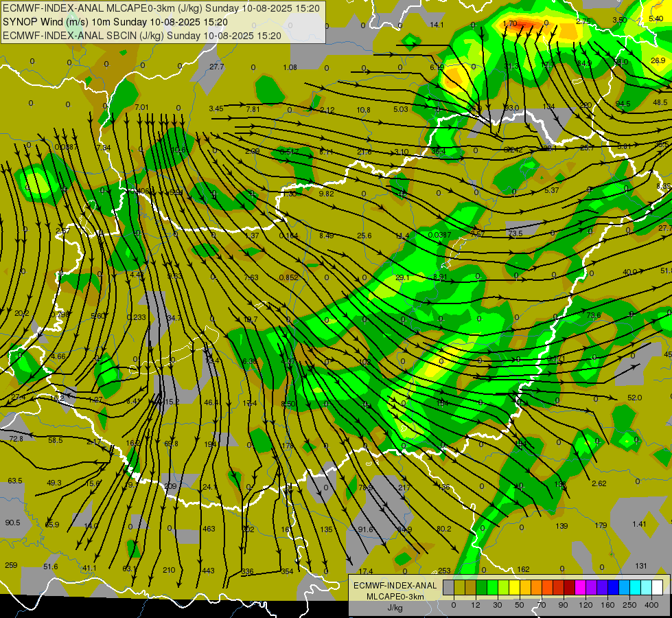Select the legend tick label 120
Viewport: 672px width, 618px height.
coord(586,605)
